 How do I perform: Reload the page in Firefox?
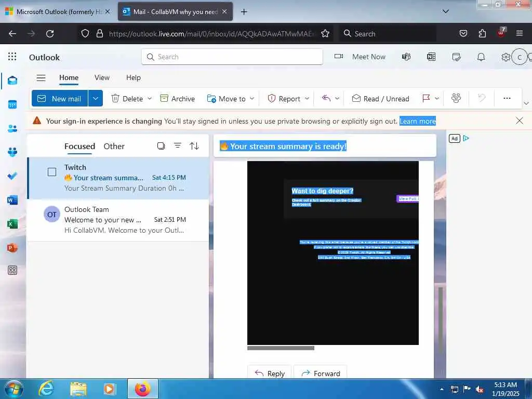50,33
